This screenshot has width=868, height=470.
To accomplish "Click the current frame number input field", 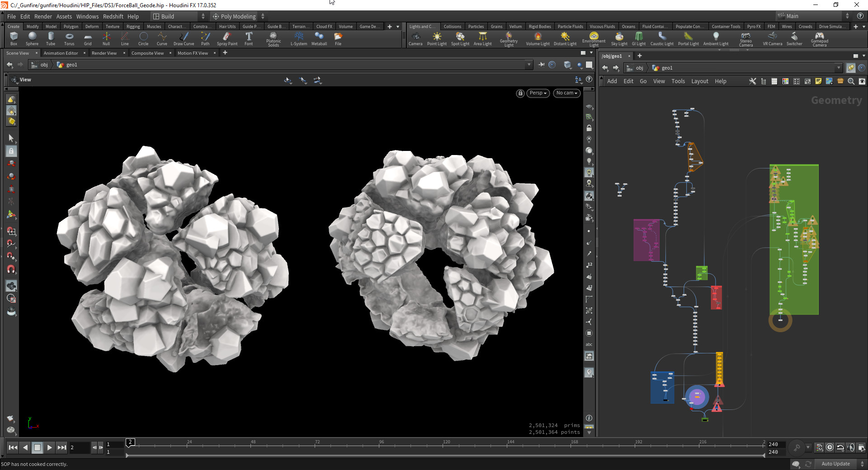I will pos(80,447).
